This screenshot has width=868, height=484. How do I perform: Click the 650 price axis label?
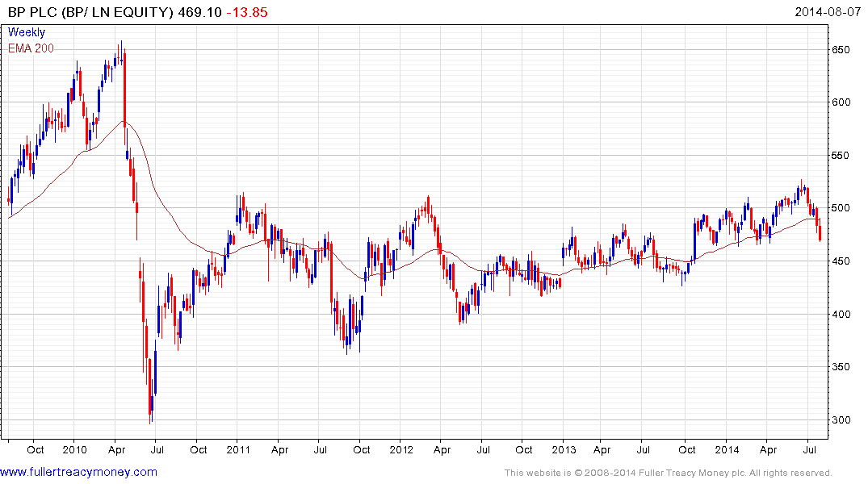coord(841,50)
